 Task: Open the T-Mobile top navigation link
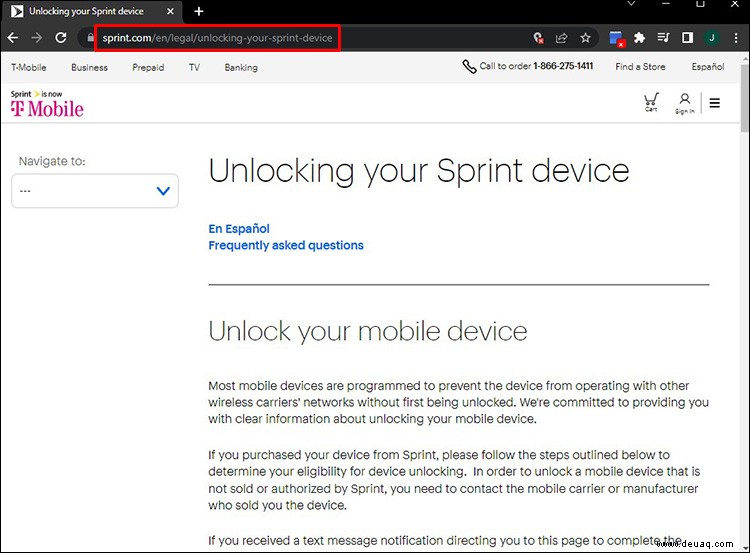(29, 67)
